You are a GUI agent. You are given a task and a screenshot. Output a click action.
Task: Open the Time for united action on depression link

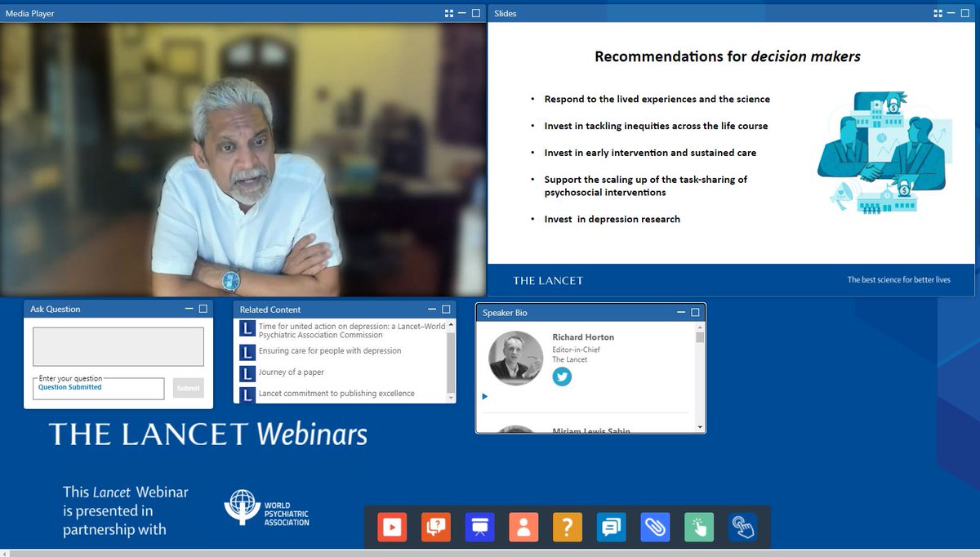(x=352, y=330)
